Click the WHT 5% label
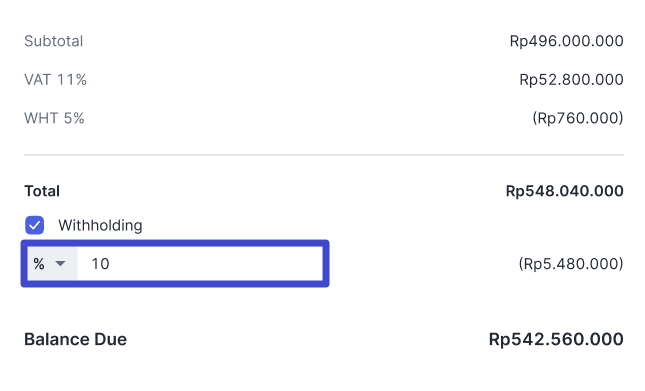645x391 pixels. coord(54,118)
